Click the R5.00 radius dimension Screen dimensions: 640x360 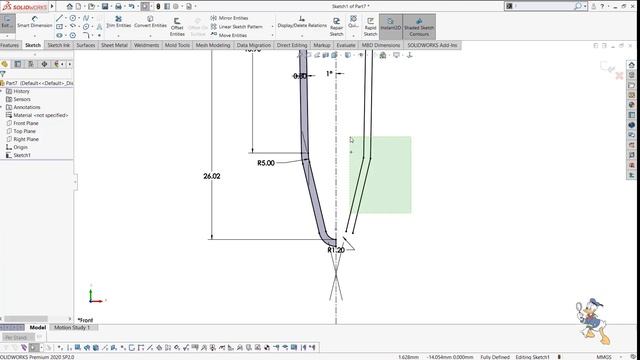click(266, 163)
